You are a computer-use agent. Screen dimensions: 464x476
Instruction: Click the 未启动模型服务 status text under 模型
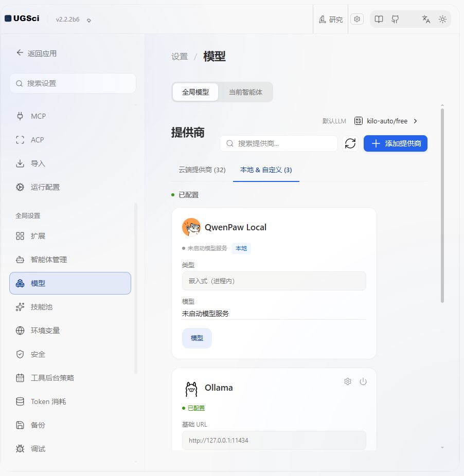(x=205, y=314)
